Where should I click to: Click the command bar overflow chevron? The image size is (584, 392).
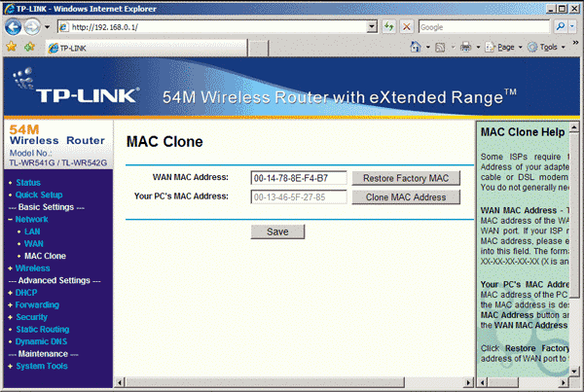(x=575, y=43)
